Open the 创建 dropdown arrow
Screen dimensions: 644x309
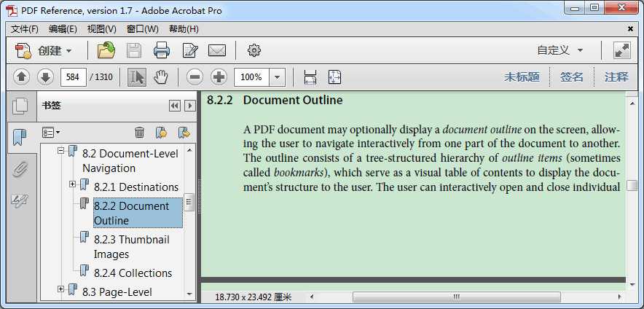click(x=68, y=51)
